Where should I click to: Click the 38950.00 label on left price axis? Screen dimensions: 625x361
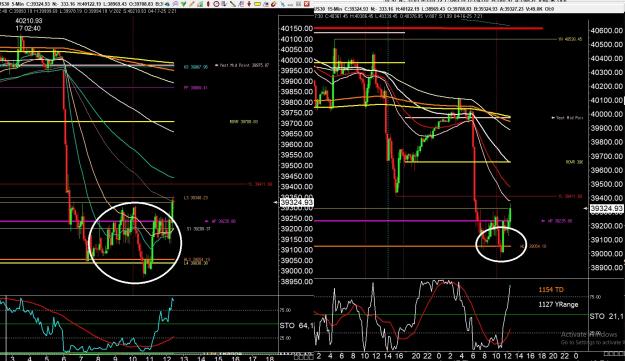[x=297, y=281]
